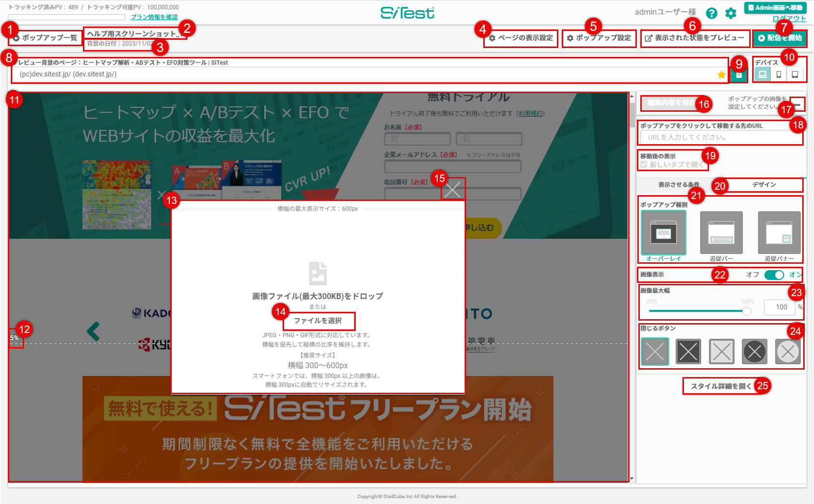Close the popup preview using X button
814x504 pixels.
pyautogui.click(x=453, y=189)
